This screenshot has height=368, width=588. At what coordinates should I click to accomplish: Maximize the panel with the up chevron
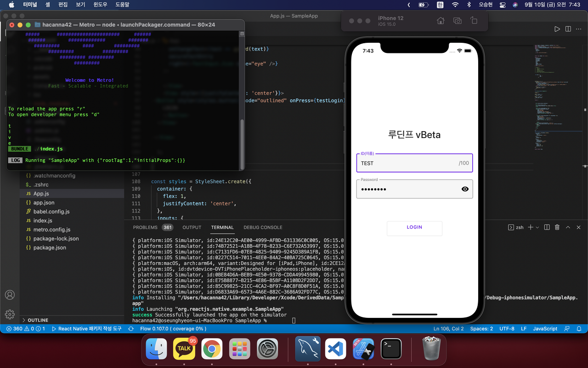(x=568, y=227)
